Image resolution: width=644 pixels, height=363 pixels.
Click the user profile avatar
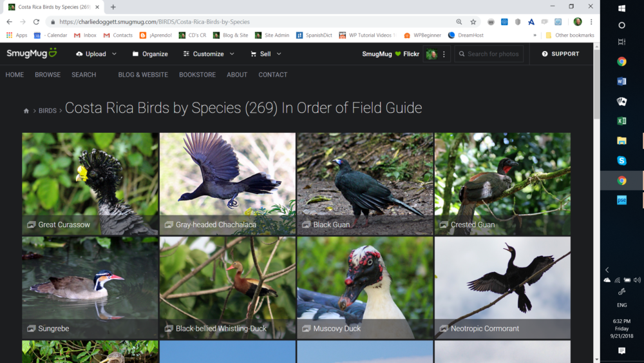tap(431, 54)
